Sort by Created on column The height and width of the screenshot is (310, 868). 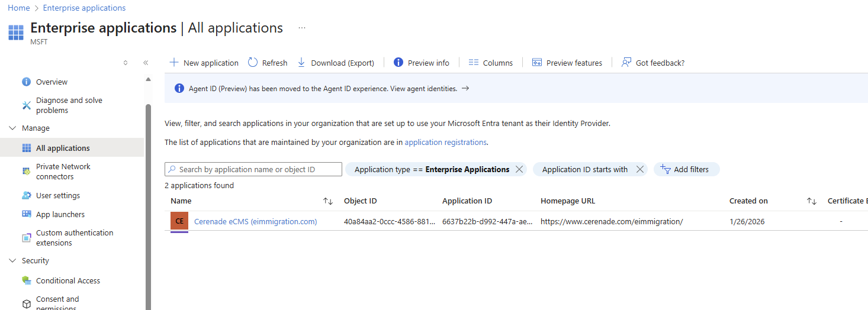point(812,201)
